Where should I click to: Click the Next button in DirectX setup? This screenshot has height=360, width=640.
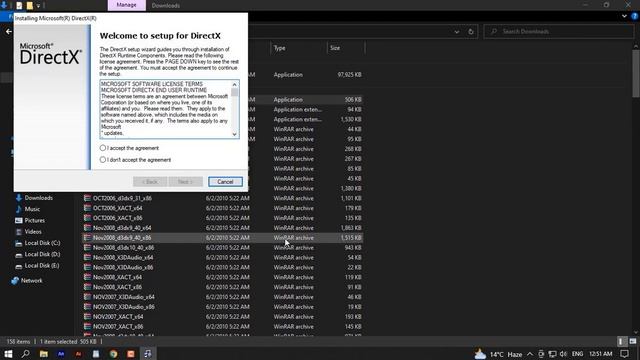[185, 182]
